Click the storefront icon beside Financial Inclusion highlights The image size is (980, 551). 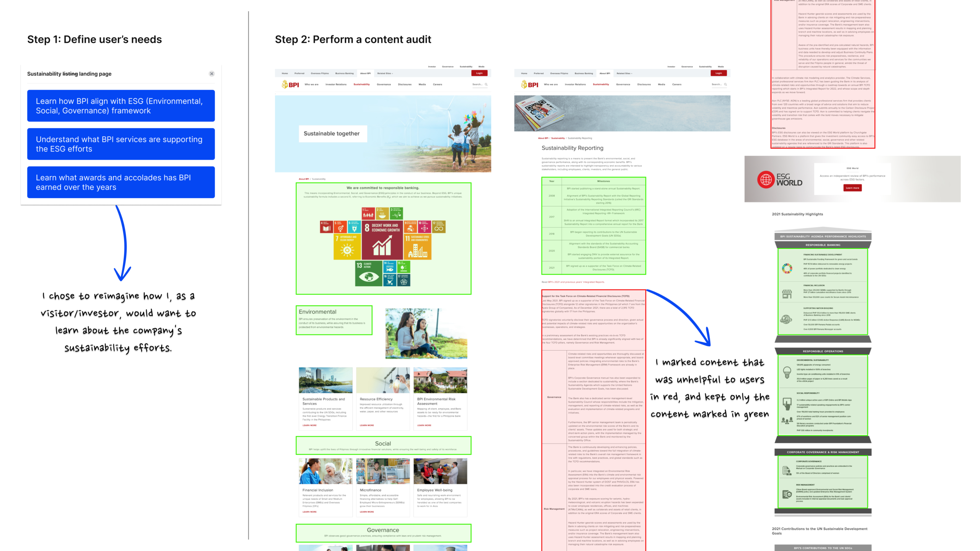click(787, 294)
